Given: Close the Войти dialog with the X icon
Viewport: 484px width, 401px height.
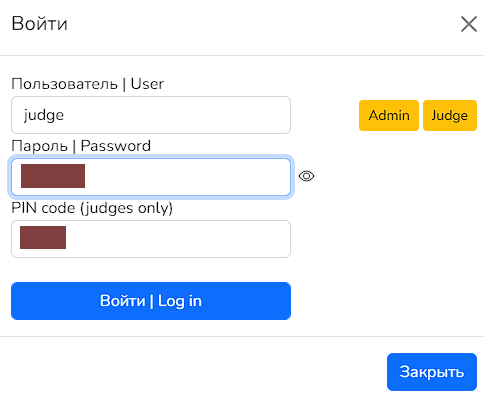Looking at the screenshot, I should point(469,24).
